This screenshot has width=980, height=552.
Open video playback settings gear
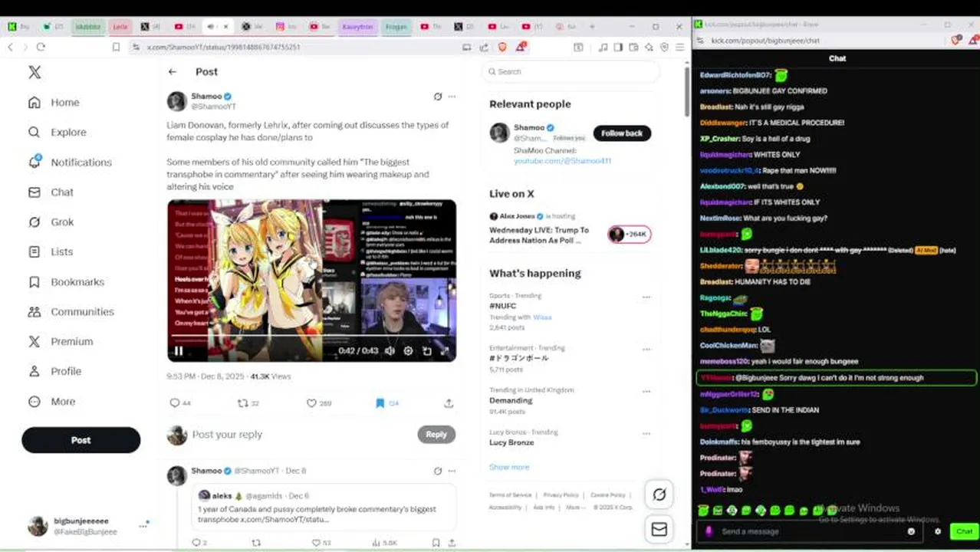(408, 351)
